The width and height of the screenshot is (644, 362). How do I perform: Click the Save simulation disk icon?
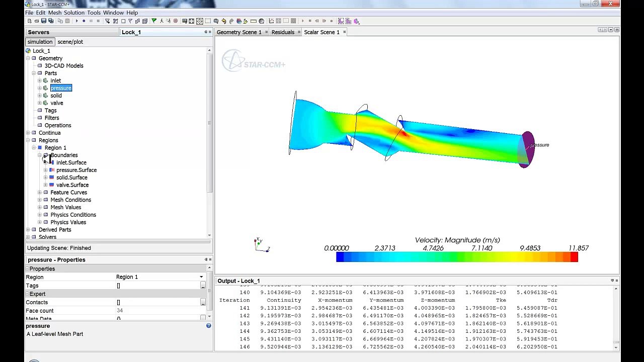click(44, 21)
